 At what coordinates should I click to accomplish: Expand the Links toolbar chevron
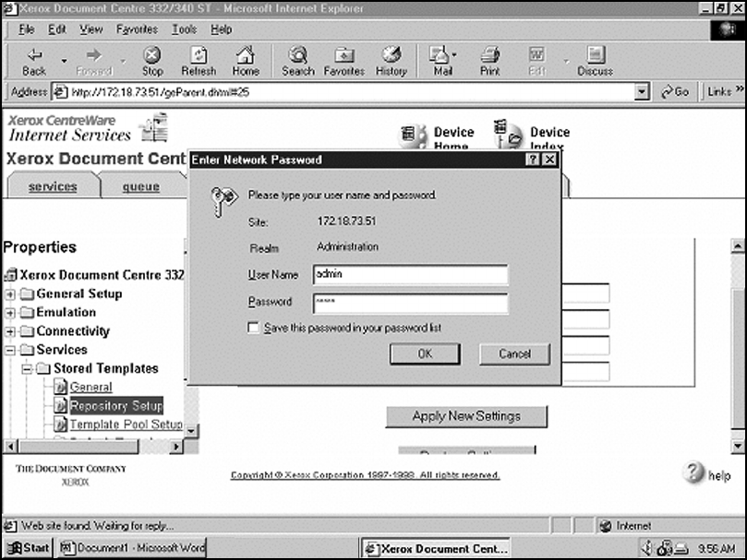tap(740, 89)
